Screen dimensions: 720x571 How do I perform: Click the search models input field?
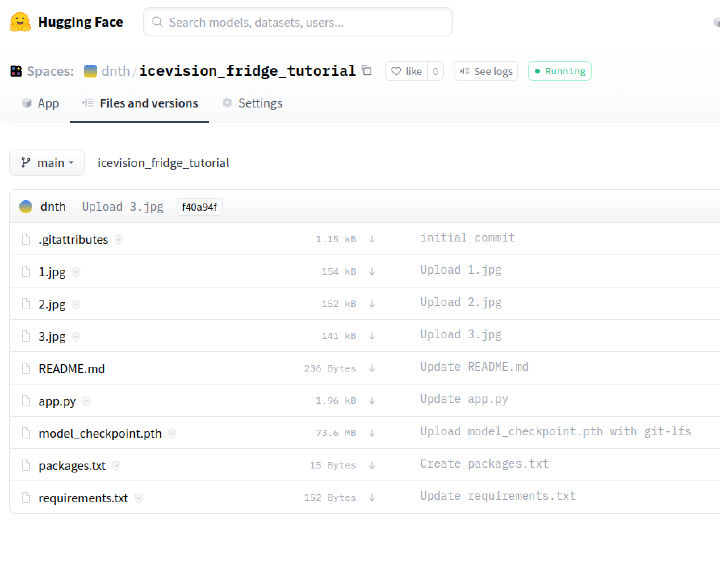pyautogui.click(x=298, y=22)
